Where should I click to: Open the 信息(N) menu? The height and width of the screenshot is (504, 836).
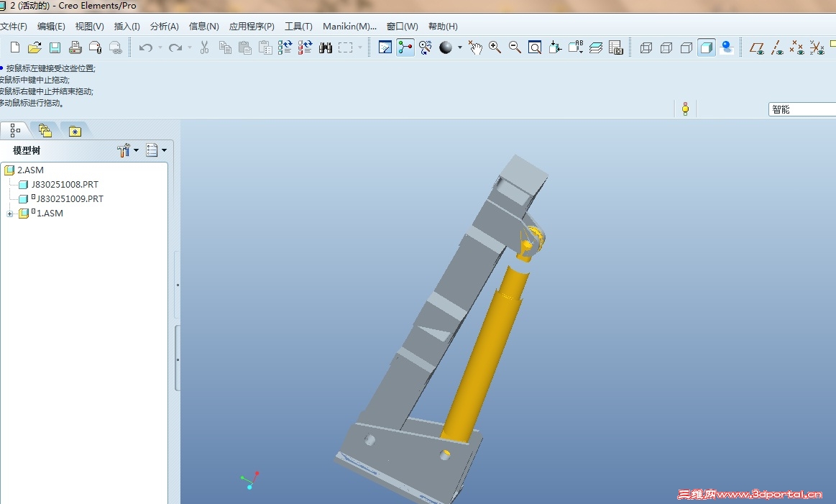point(203,26)
